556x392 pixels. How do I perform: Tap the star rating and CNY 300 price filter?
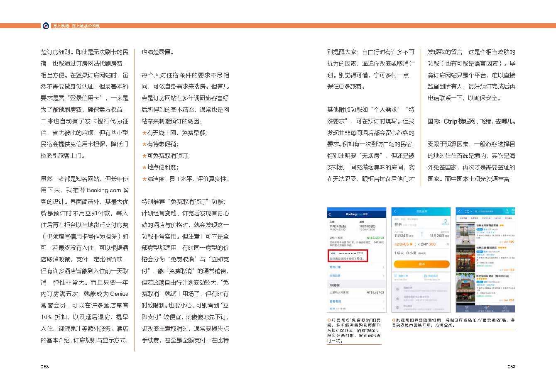click(x=415, y=244)
